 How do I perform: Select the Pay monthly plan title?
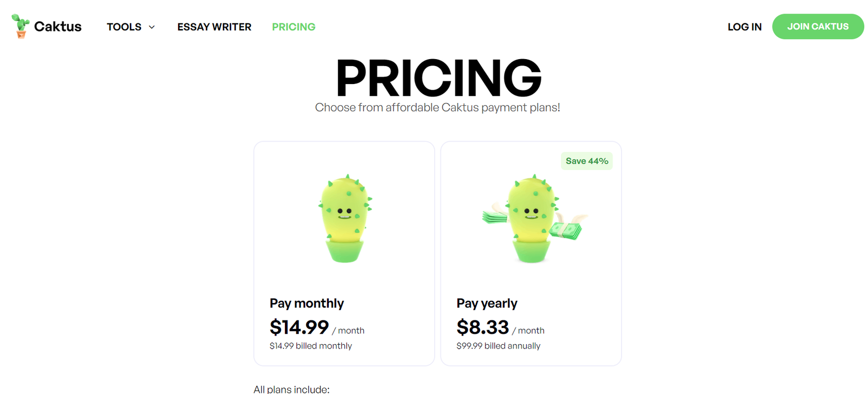307,303
